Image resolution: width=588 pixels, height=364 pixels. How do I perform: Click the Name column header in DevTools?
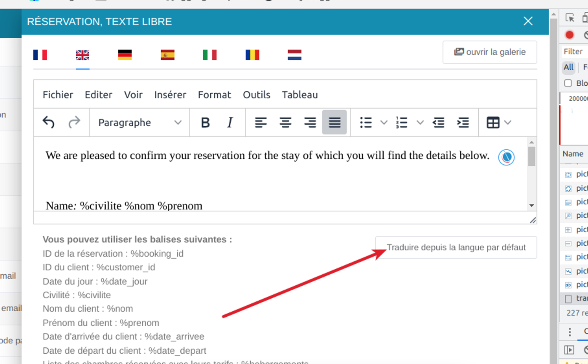point(573,154)
